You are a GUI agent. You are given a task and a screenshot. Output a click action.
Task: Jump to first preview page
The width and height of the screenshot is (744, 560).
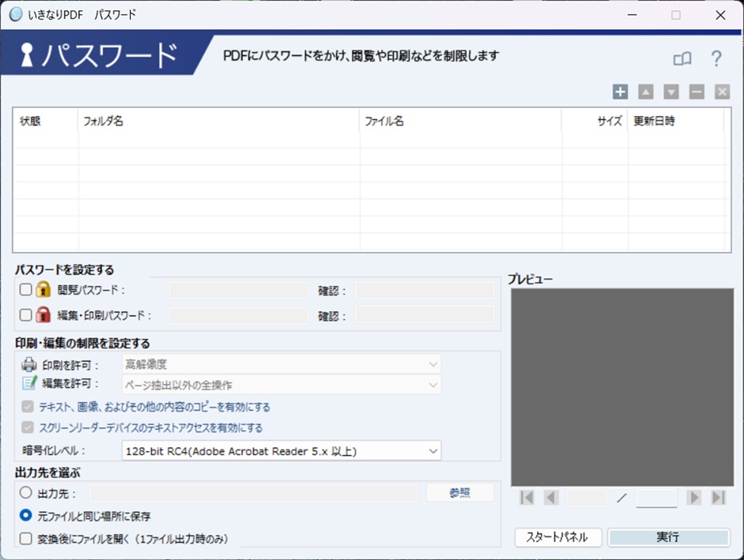point(527,498)
